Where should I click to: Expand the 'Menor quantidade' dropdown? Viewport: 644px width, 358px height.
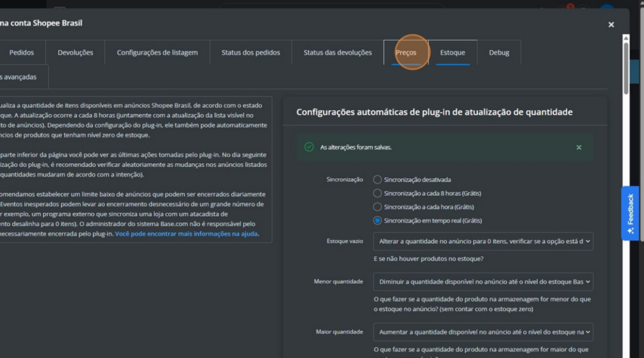tap(482, 281)
